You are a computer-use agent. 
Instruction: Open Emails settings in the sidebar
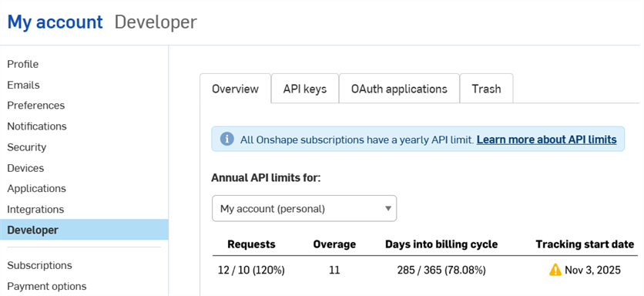pyautogui.click(x=23, y=85)
